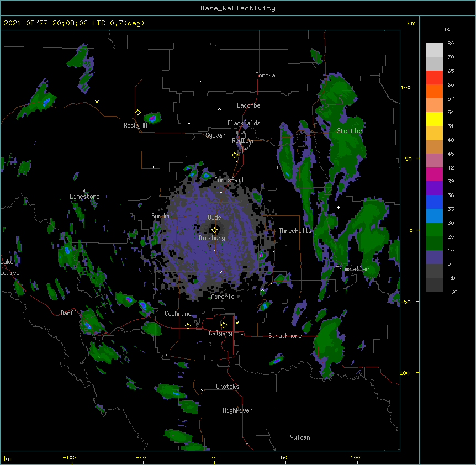Select the legend value 80

click(451, 44)
